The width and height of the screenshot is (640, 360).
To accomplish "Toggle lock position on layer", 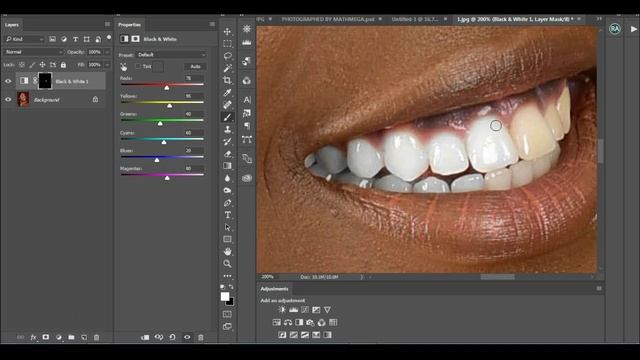I will (x=42, y=65).
